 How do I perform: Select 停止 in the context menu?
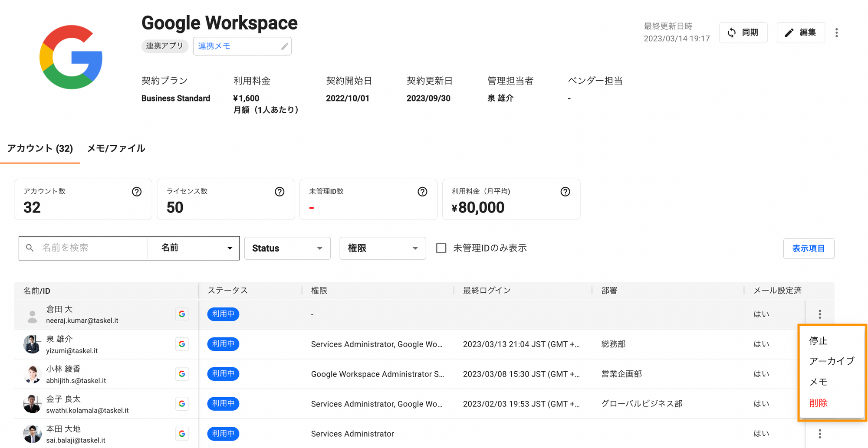[832, 341]
